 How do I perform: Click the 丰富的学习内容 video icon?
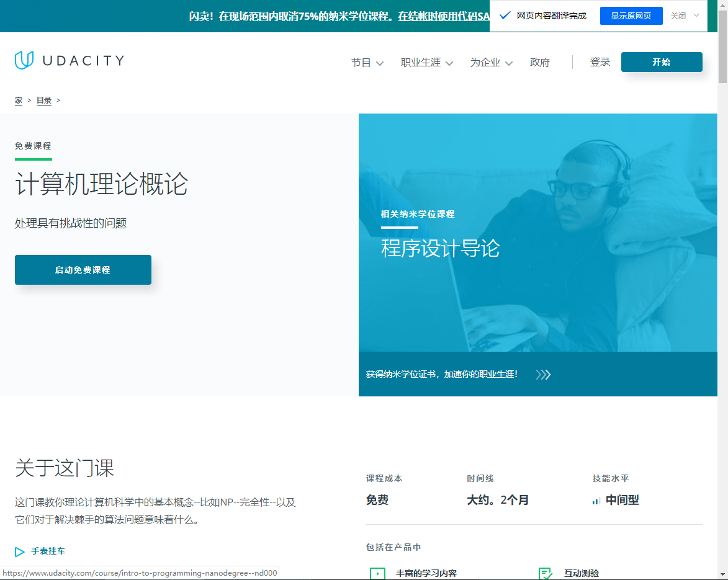coord(377,574)
